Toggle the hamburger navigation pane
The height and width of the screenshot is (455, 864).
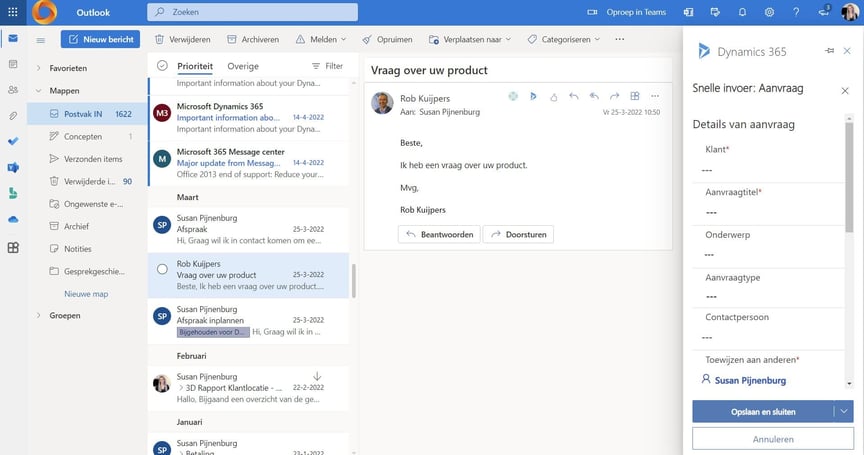[40, 40]
